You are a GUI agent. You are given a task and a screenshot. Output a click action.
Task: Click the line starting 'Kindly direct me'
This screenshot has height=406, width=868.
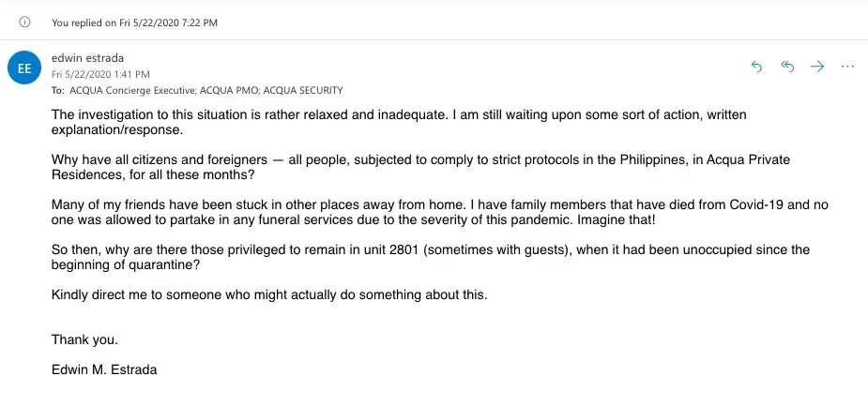pyautogui.click(x=269, y=295)
